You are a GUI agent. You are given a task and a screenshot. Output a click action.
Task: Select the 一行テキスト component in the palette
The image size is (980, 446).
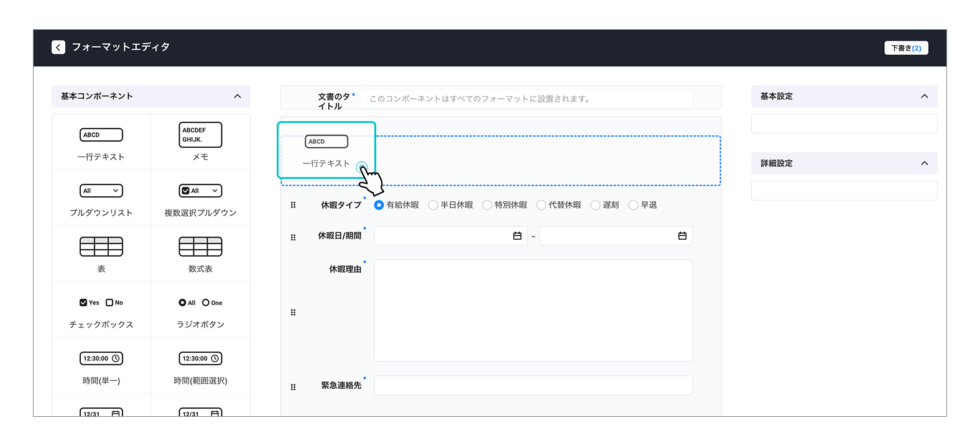[x=101, y=142]
